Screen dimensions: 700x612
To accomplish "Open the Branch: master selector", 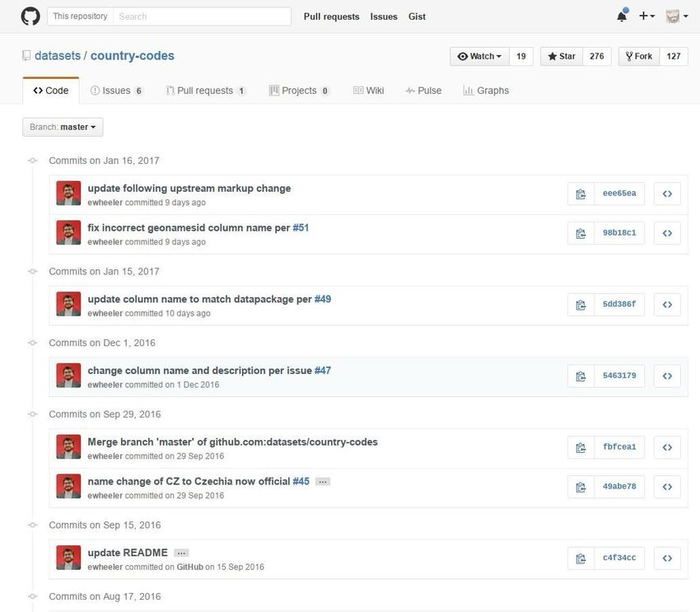I will click(63, 127).
